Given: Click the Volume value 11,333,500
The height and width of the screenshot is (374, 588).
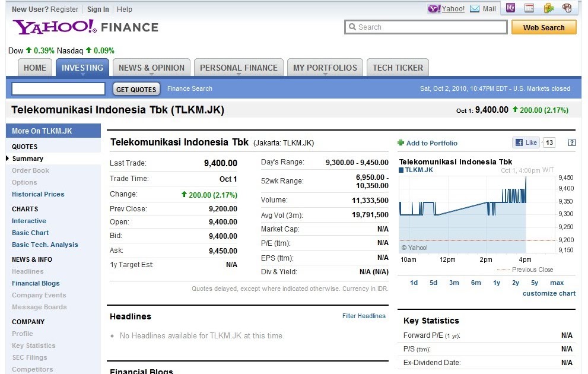Looking at the screenshot, I should tap(370, 200).
